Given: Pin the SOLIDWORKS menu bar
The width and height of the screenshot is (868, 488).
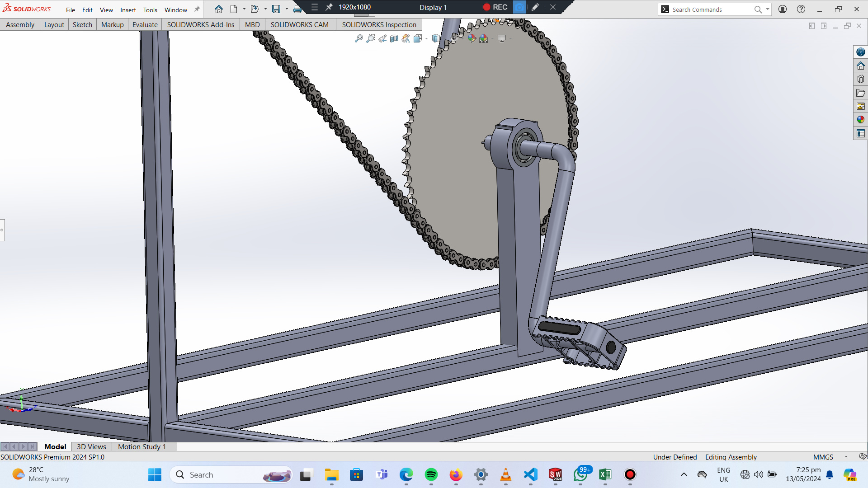Looking at the screenshot, I should 197,9.
